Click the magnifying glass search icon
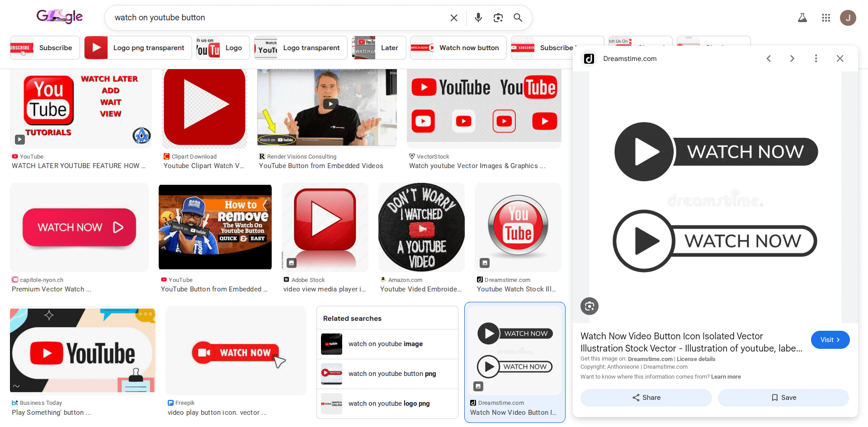The image size is (868, 427). (518, 18)
